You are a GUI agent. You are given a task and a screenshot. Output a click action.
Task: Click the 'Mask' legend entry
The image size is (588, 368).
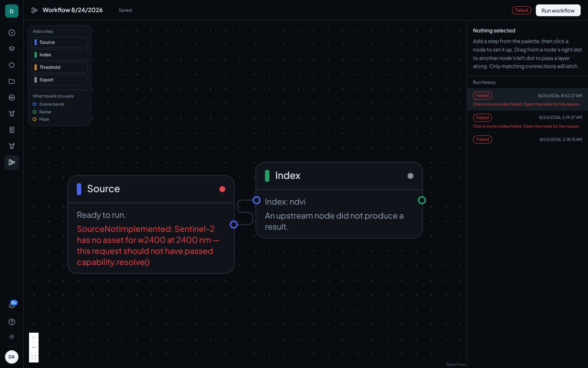(41, 120)
